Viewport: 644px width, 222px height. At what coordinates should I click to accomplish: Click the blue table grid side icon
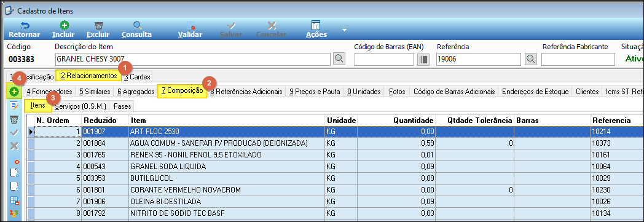(x=14, y=200)
